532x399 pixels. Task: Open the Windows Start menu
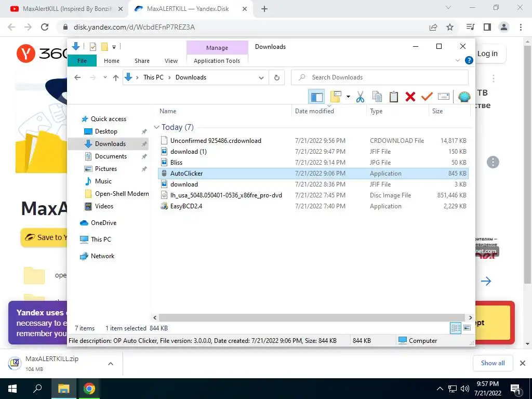(12, 389)
